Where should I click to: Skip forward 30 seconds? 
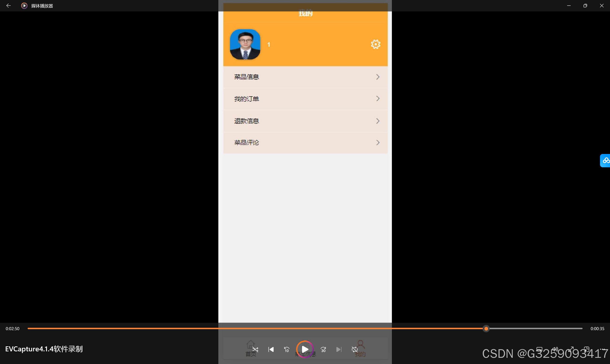323,349
